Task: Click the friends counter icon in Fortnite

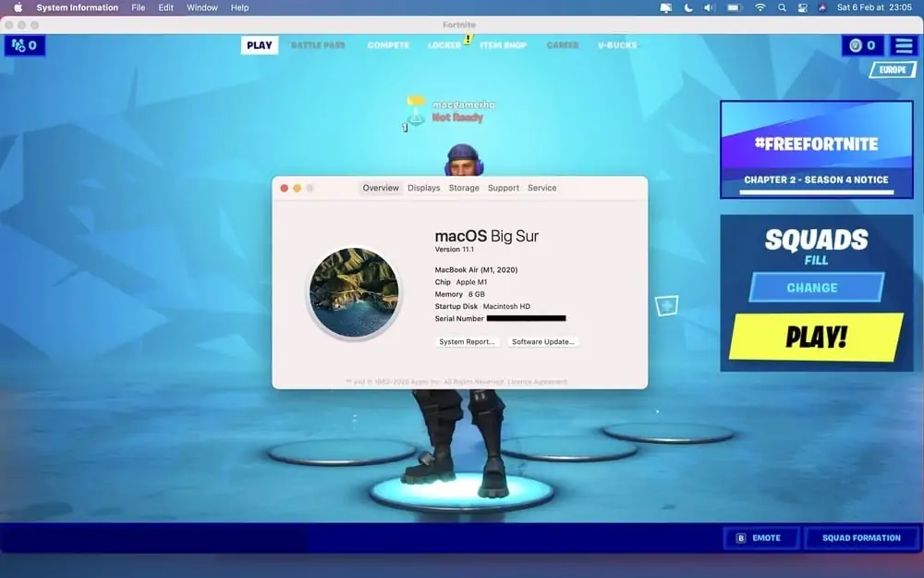Action: (x=25, y=45)
